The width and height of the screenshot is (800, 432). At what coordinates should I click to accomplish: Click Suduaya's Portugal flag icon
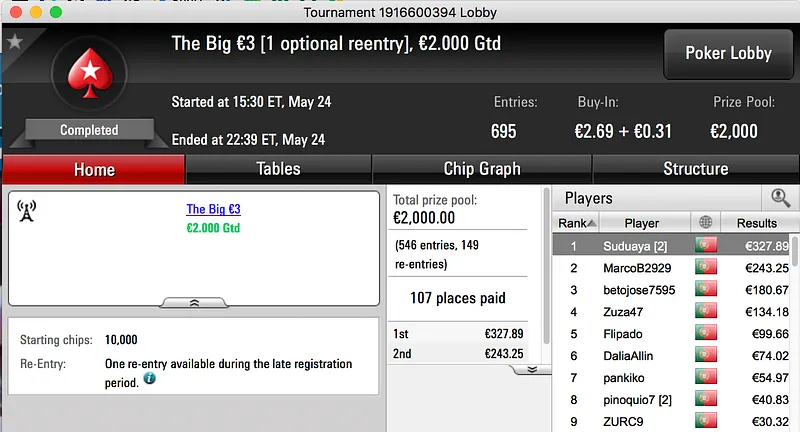[707, 246]
